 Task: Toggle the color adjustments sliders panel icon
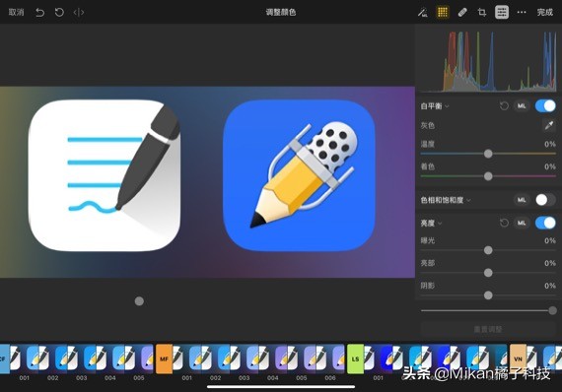(502, 12)
